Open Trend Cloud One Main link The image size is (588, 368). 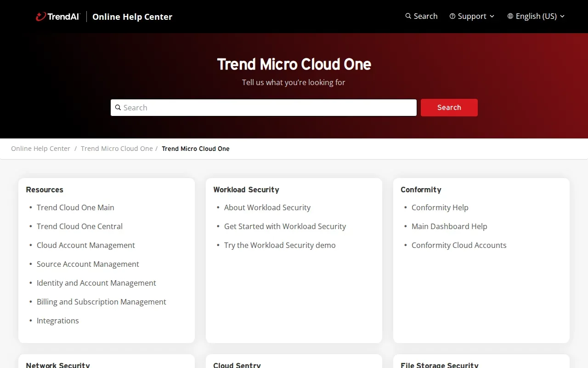point(75,207)
